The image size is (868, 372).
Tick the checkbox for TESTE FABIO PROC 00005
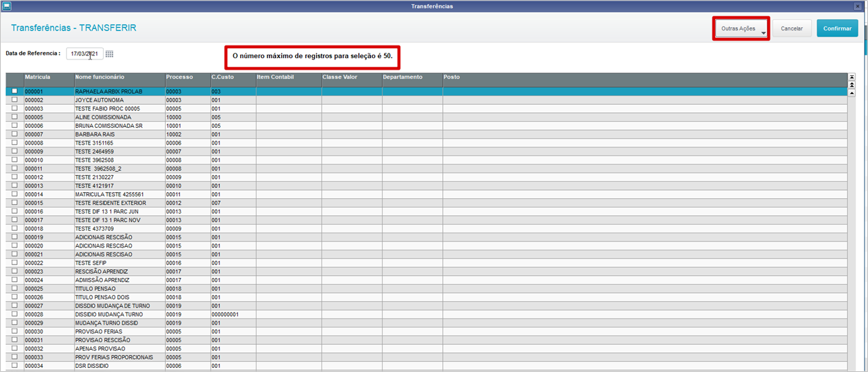[x=14, y=108]
